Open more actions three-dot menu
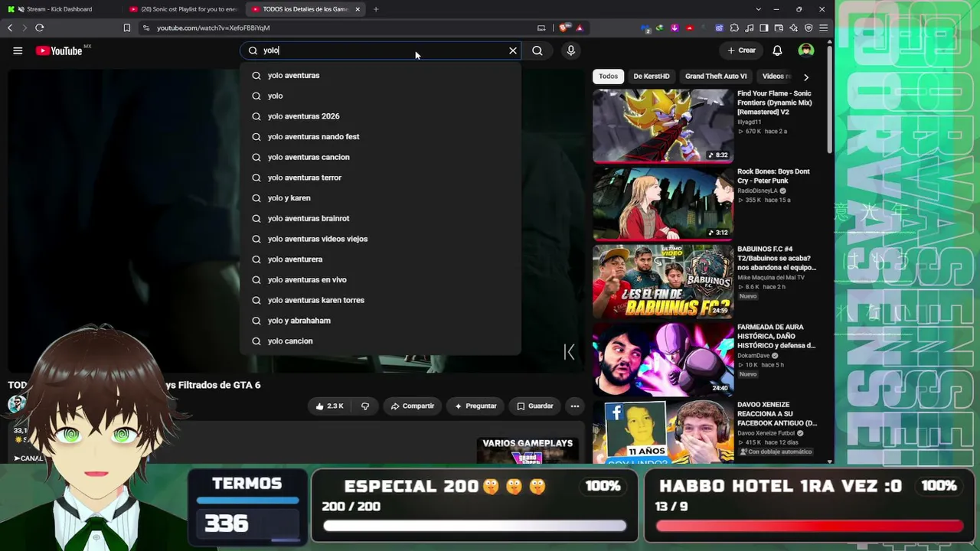 (575, 406)
